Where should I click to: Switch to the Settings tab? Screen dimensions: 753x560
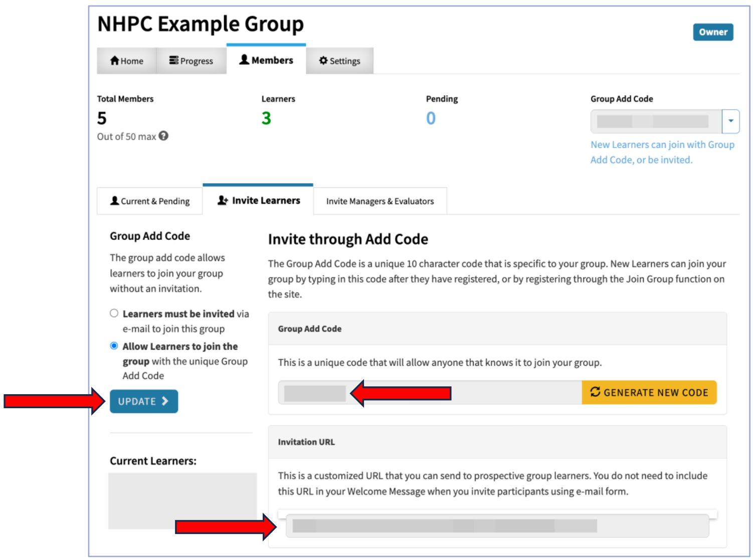339,61
